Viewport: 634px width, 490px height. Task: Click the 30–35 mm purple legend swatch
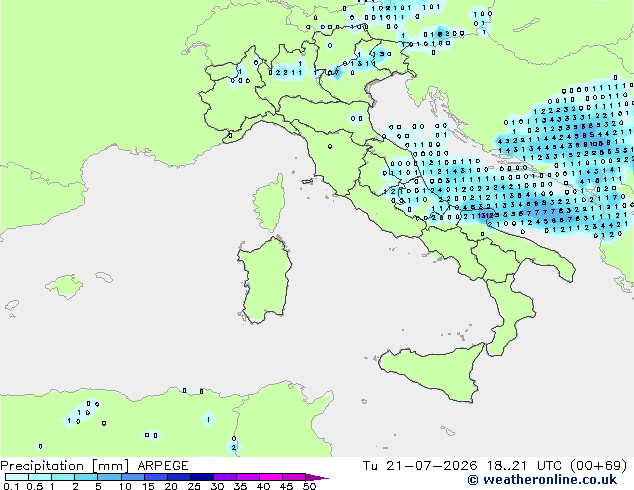point(225,477)
